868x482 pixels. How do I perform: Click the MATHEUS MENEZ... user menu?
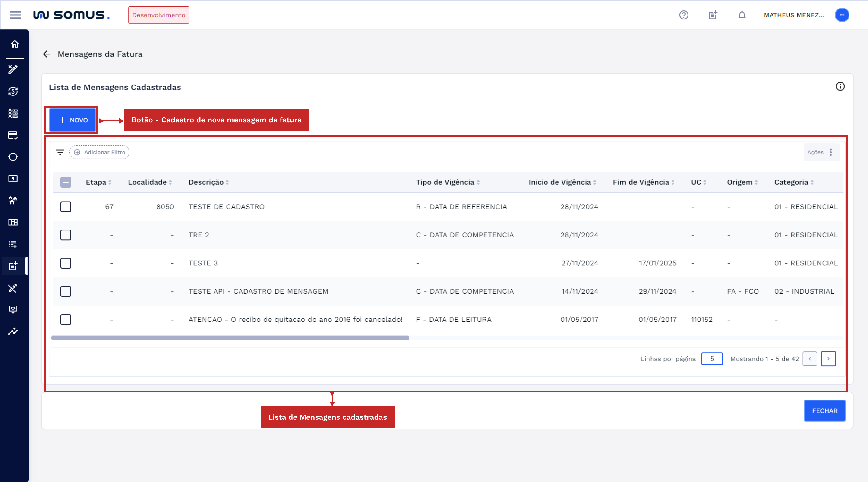point(794,15)
